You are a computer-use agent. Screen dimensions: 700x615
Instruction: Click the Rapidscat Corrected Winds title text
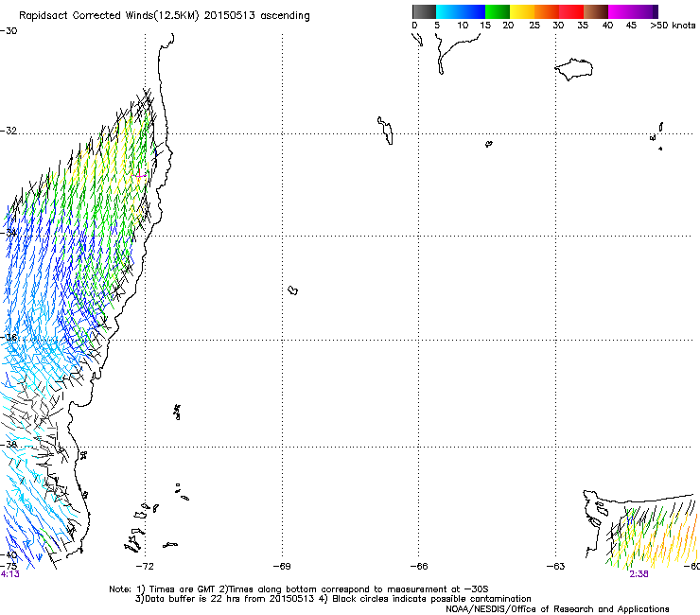point(165,16)
